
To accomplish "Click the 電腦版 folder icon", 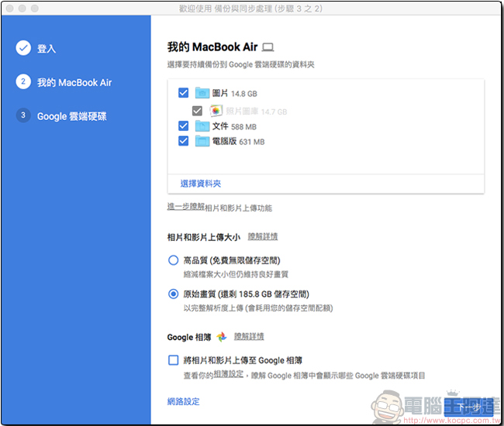I will click(202, 141).
